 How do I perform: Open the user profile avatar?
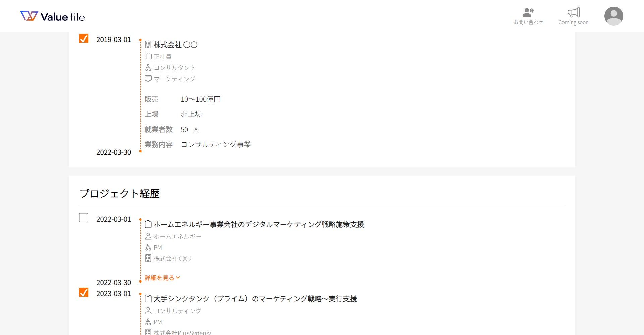coord(613,16)
